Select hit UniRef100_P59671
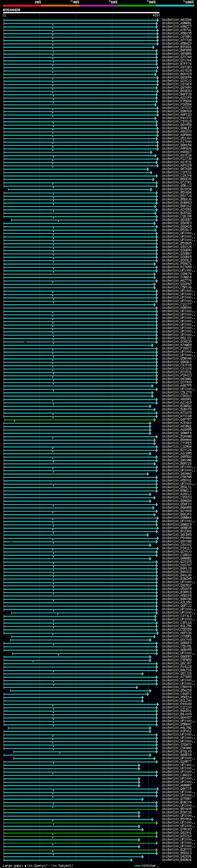 coord(177,264)
